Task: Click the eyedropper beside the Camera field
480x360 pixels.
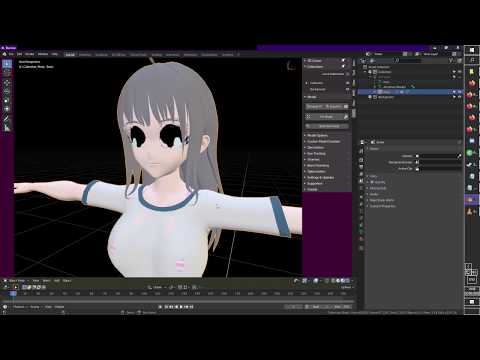Action: 459,156
